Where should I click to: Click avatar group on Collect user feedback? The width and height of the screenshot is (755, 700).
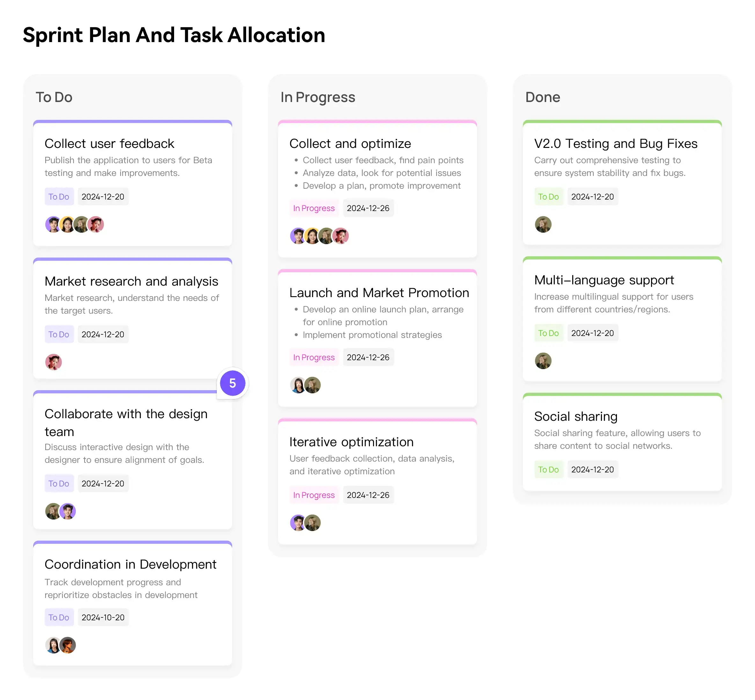(x=74, y=224)
